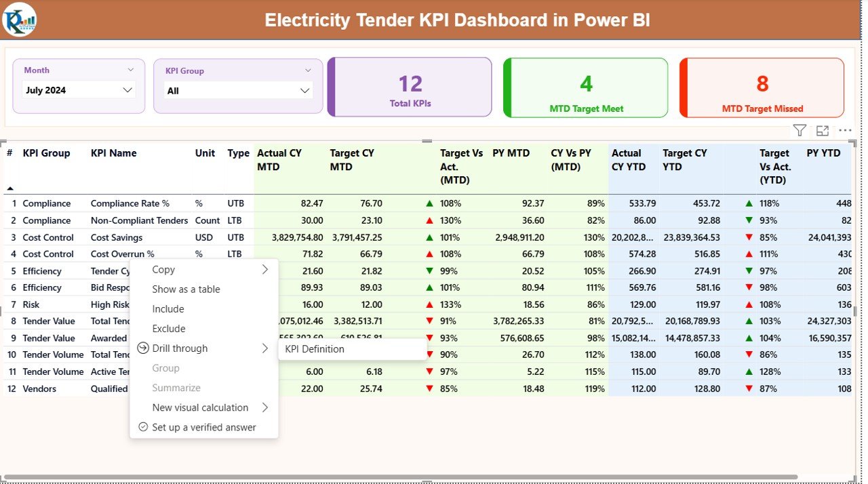Screen dimensions: 868x484
Task: Select Exclude from the context menu
Action: point(169,329)
